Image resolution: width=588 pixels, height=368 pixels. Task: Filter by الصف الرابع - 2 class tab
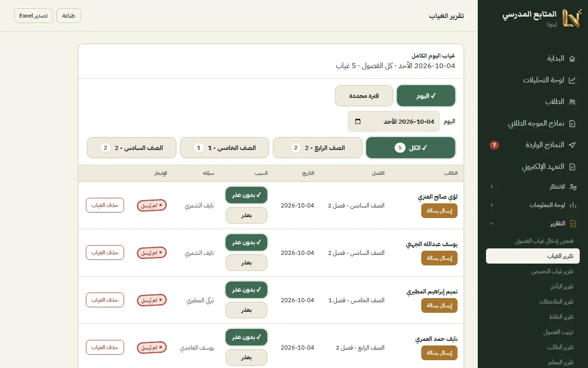317,148
